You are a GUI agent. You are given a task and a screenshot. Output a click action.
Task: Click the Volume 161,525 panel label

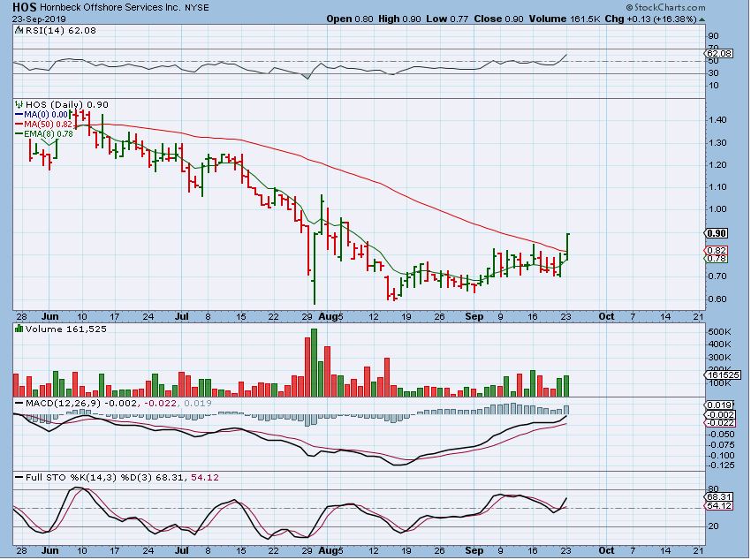tap(66, 329)
